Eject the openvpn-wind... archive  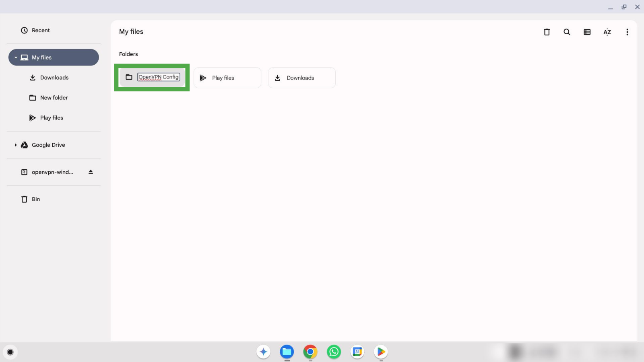pyautogui.click(x=91, y=172)
